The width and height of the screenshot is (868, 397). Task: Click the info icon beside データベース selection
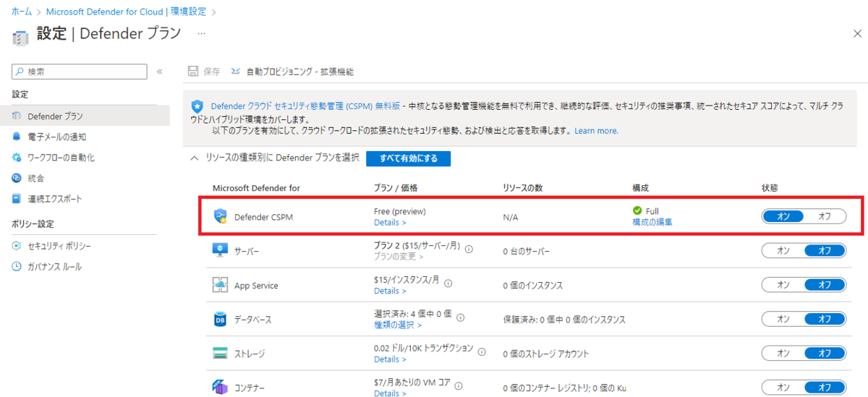460,317
